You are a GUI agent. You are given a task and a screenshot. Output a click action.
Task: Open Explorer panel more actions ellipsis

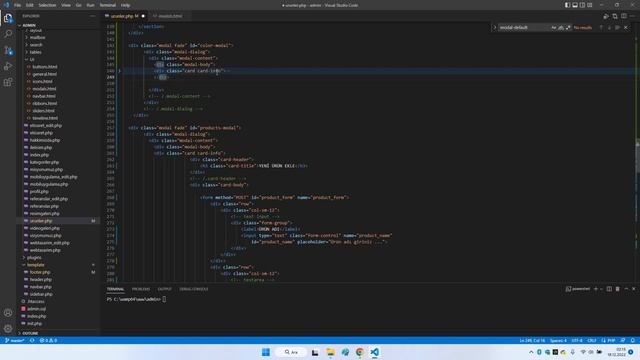pyautogui.click(x=93, y=16)
